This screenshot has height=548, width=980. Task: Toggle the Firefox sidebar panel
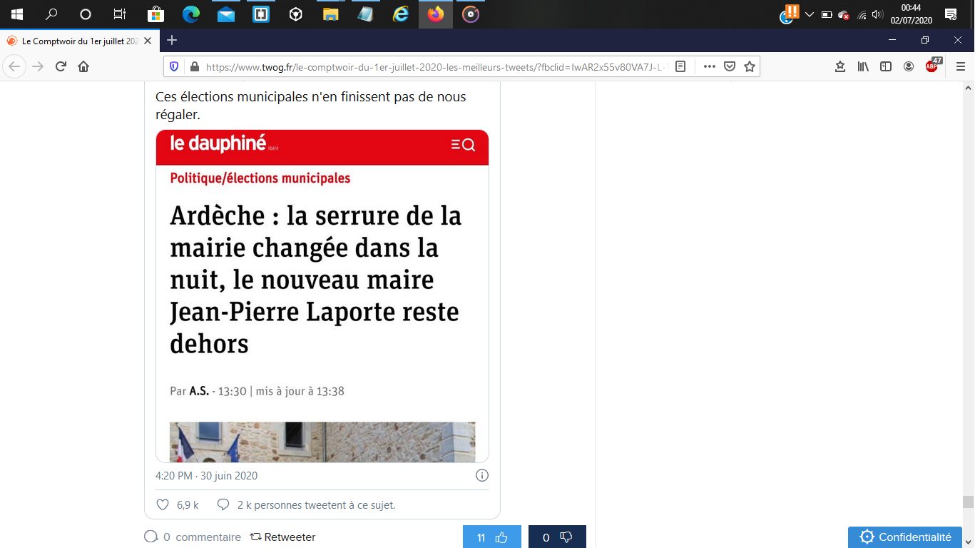pyautogui.click(x=886, y=66)
